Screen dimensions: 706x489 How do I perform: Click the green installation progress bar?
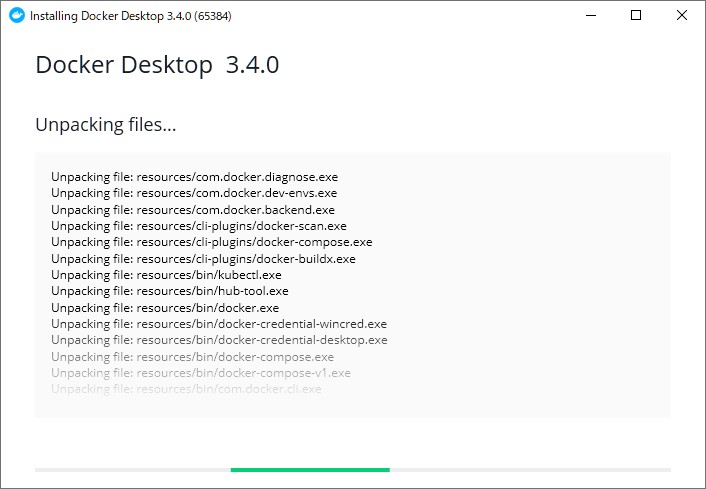tap(310, 470)
